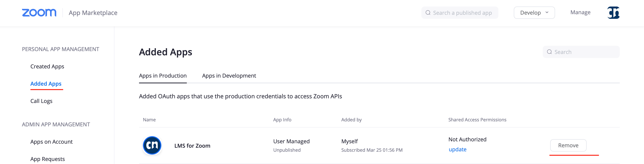Image resolution: width=644 pixels, height=164 pixels.
Task: Click PERSONAL APP MANAGEMENT section label
Action: tap(60, 49)
